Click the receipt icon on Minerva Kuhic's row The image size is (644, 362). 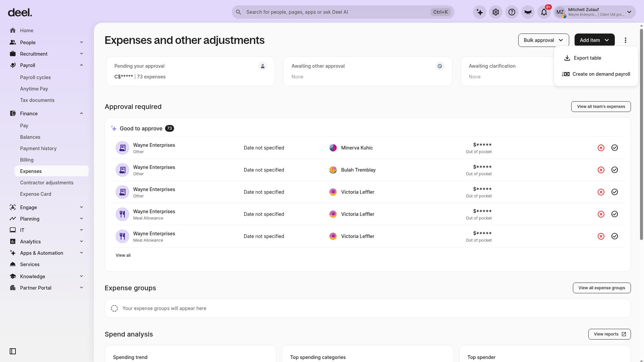pos(122,148)
